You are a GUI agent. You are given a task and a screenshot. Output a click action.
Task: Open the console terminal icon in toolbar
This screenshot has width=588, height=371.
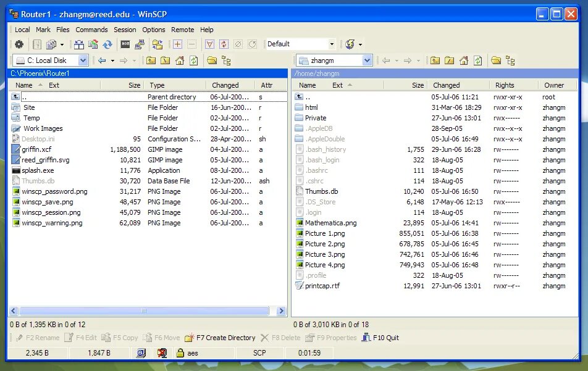(125, 44)
